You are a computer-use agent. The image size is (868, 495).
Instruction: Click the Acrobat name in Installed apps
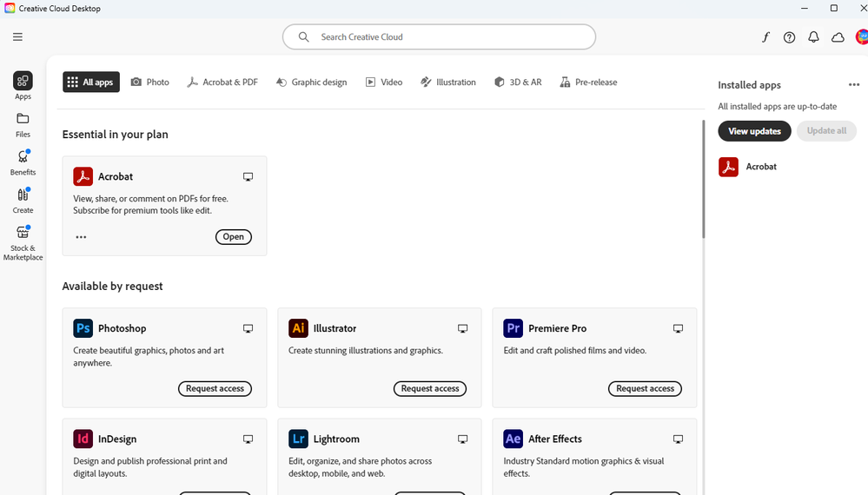(x=761, y=167)
